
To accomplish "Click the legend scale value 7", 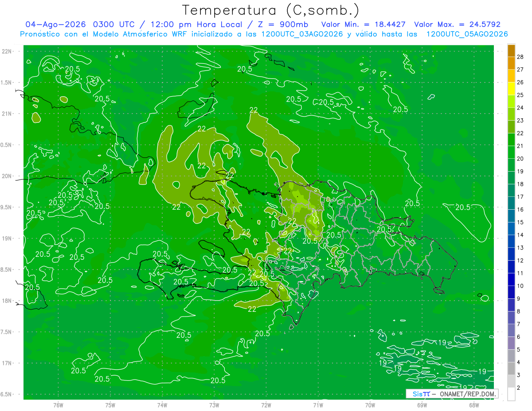I will [x=519, y=324].
